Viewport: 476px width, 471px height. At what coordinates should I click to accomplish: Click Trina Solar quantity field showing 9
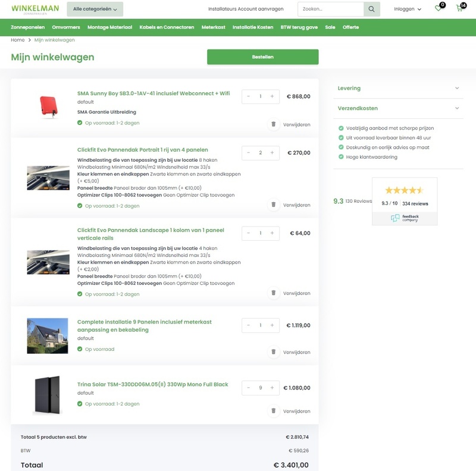[x=261, y=388]
